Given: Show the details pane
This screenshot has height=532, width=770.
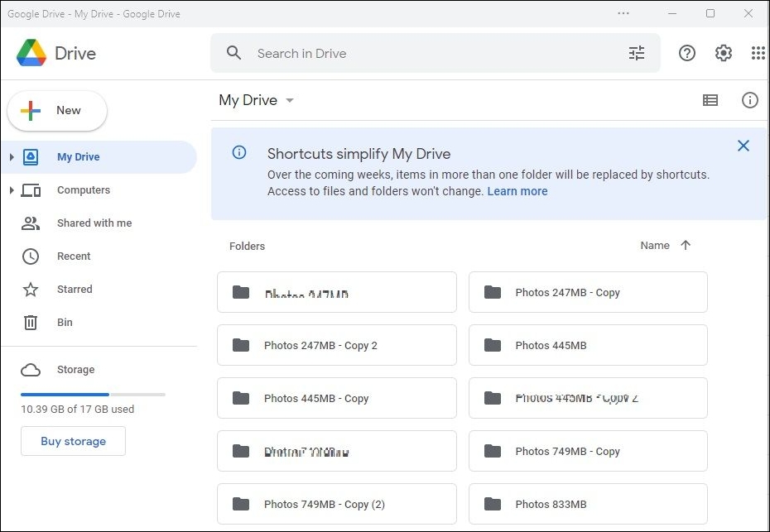Looking at the screenshot, I should pos(750,100).
